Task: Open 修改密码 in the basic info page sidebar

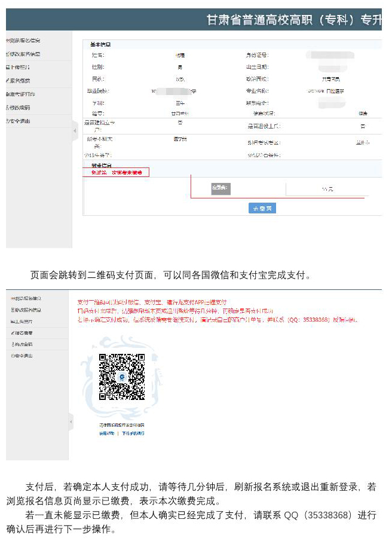Action: coord(18,108)
